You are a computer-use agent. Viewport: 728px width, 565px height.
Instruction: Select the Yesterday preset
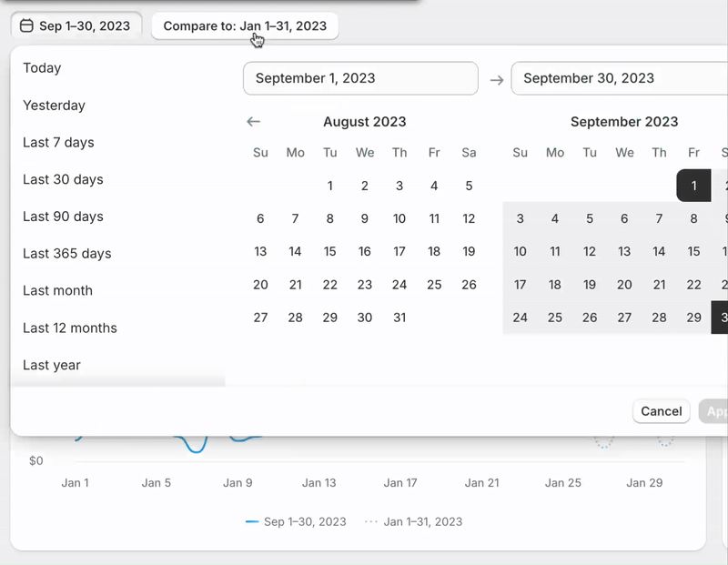[x=54, y=105]
